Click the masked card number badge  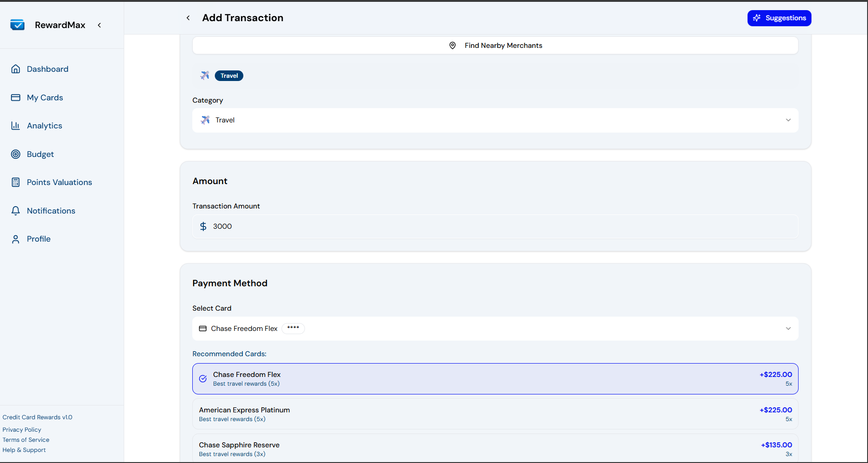(x=293, y=329)
